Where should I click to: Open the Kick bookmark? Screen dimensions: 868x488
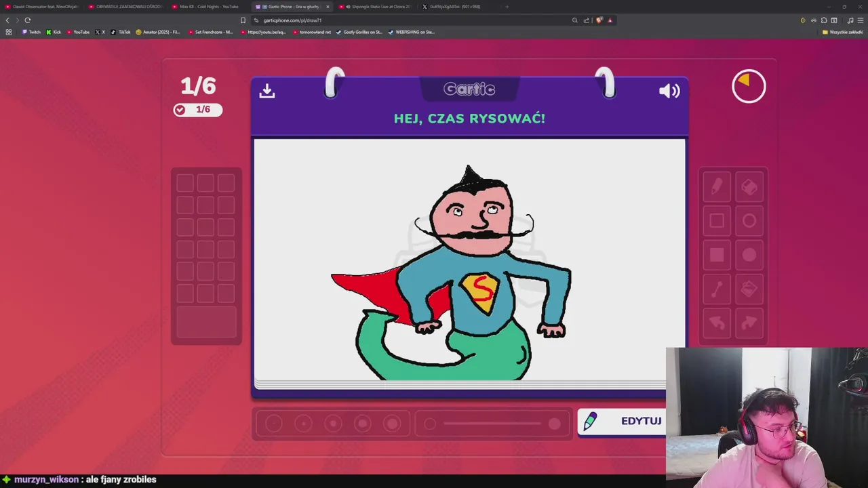(54, 32)
